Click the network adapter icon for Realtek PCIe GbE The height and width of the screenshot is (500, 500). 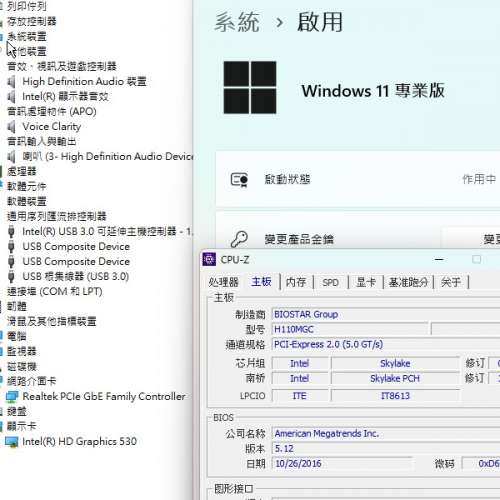click(x=12, y=396)
